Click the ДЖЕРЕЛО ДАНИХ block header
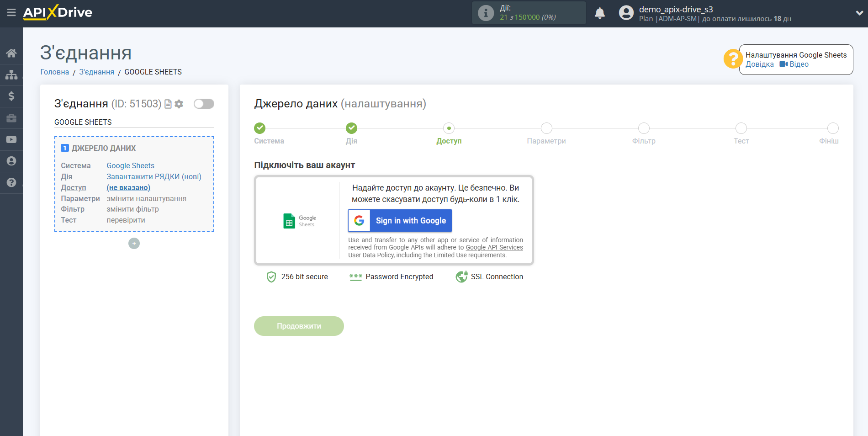The image size is (868, 436). (x=104, y=148)
